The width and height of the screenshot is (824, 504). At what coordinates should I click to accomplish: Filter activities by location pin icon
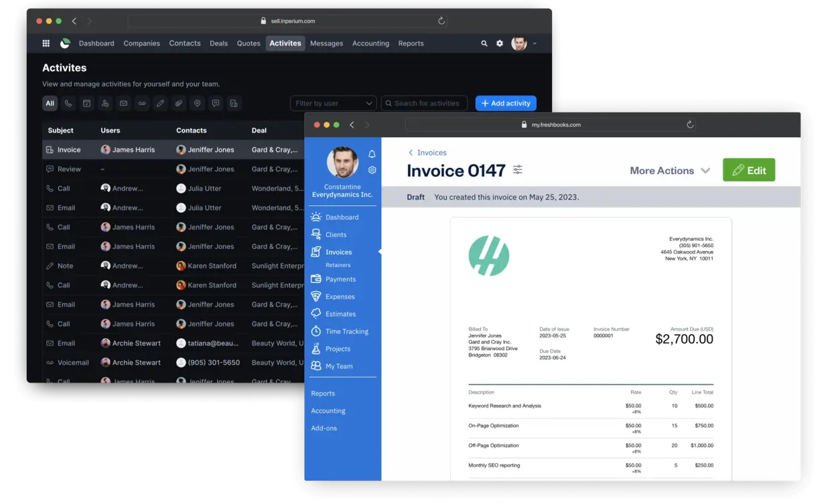pos(197,103)
